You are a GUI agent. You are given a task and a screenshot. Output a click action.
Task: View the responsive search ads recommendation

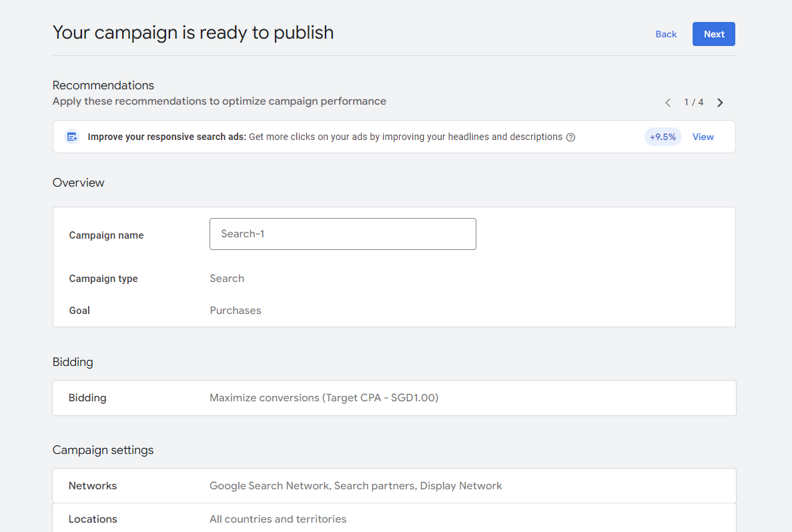pyautogui.click(x=703, y=137)
